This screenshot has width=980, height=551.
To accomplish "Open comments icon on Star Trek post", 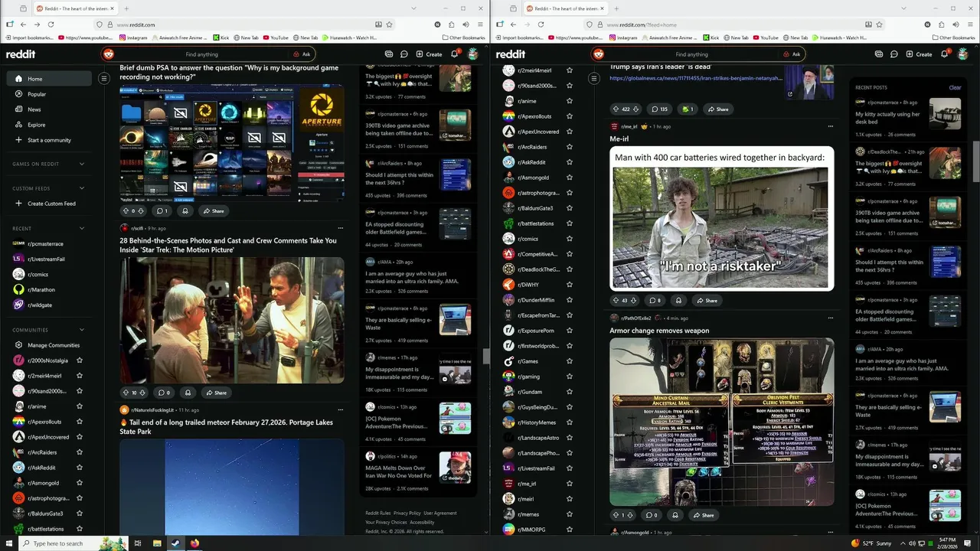I will [x=163, y=393].
